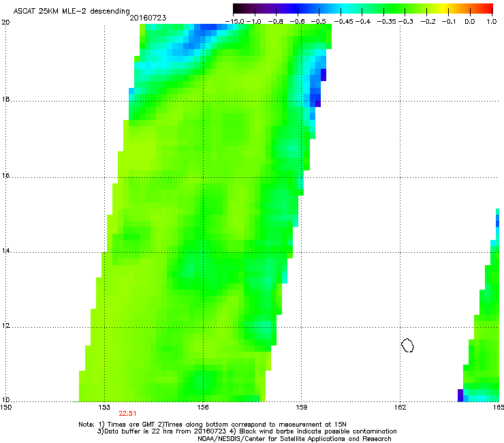Click the dark purple cell at the bottom of the right swath
Viewport: 504px width, 443px height.
pyautogui.click(x=460, y=395)
